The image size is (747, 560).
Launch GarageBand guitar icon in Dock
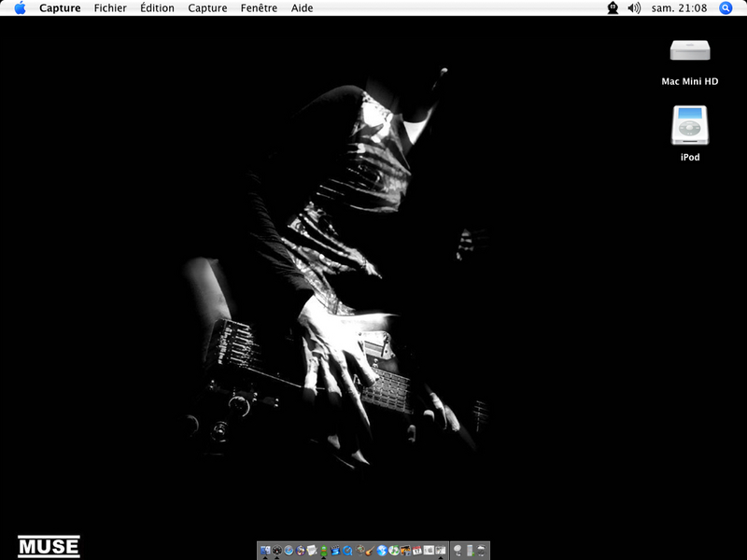tap(370, 551)
